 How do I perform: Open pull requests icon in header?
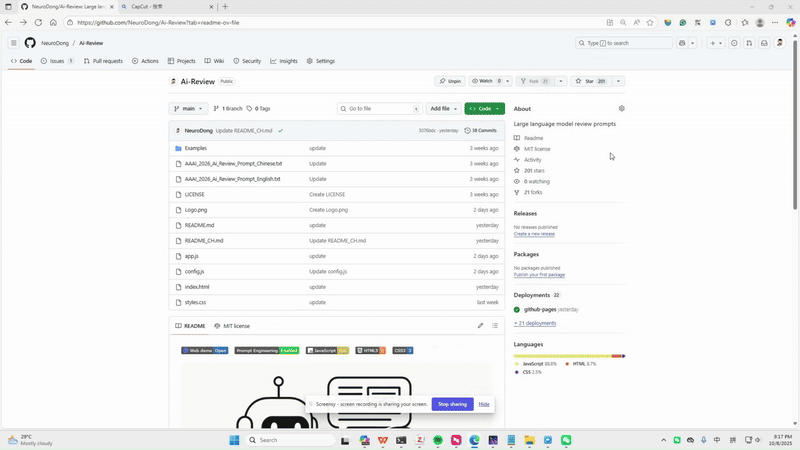pos(749,43)
